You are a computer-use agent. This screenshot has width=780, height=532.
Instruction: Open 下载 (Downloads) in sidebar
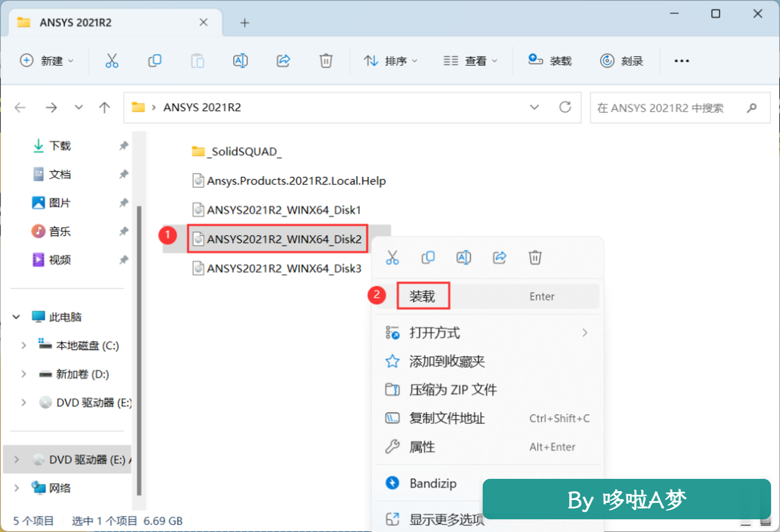pos(60,146)
